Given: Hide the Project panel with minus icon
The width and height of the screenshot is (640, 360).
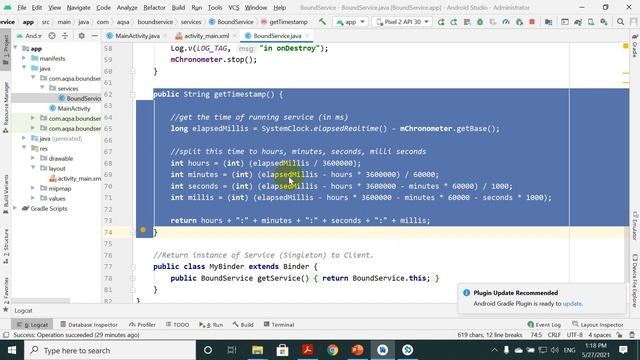Looking at the screenshot, I should [95, 36].
